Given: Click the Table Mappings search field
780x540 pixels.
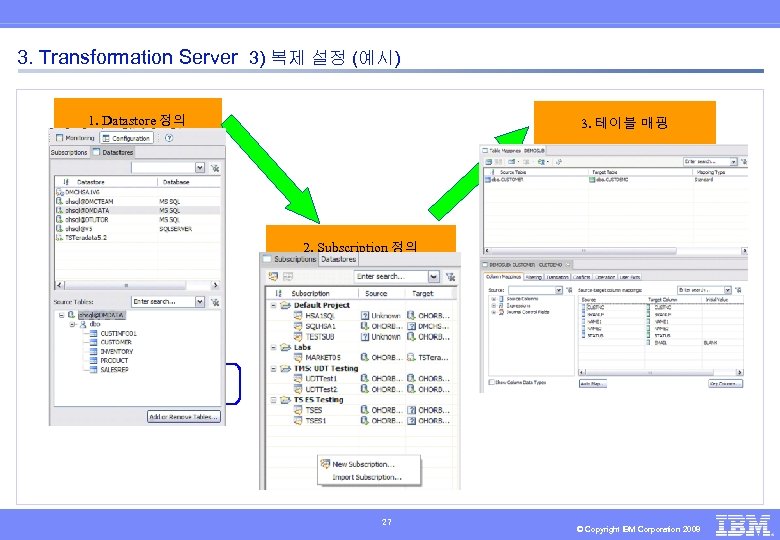Looking at the screenshot, I should click(706, 162).
